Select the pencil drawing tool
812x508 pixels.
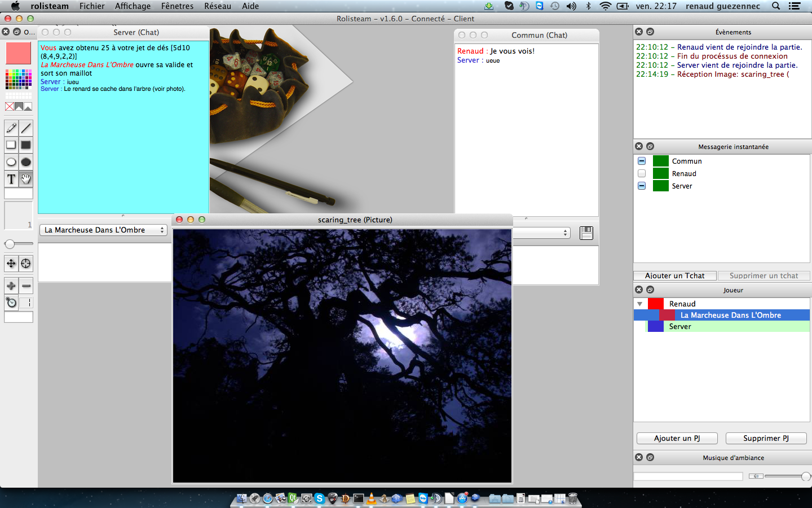click(11, 128)
